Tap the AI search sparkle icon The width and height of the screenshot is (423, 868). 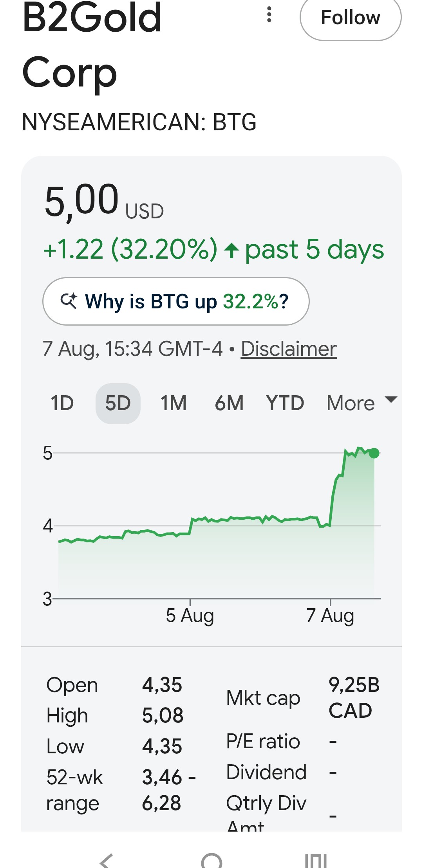coord(69,301)
